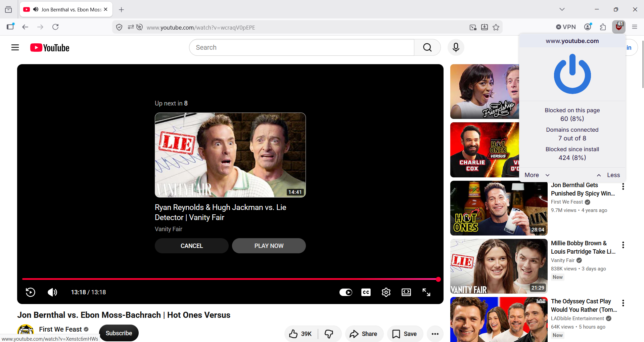Reload the current page
Image resolution: width=644 pixels, height=342 pixels.
(x=55, y=27)
